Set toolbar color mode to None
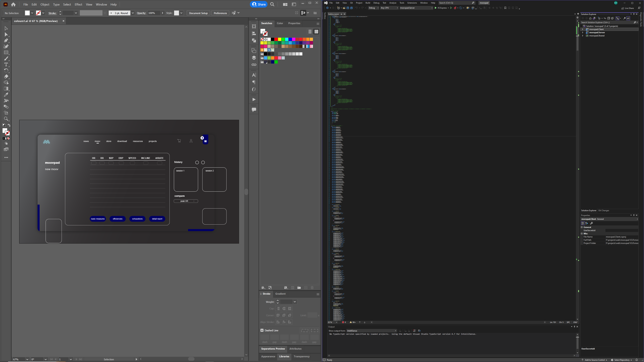This screenshot has width=644, height=362. [9, 138]
